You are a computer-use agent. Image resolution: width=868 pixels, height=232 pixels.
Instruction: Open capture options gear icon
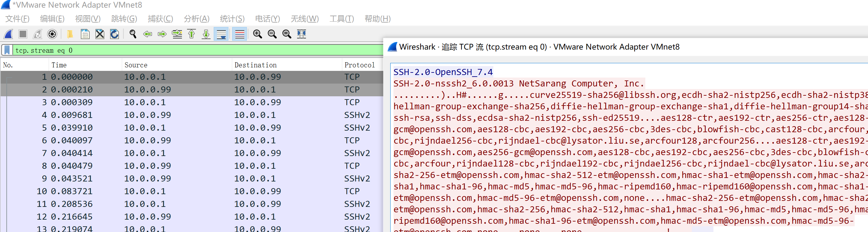point(52,34)
